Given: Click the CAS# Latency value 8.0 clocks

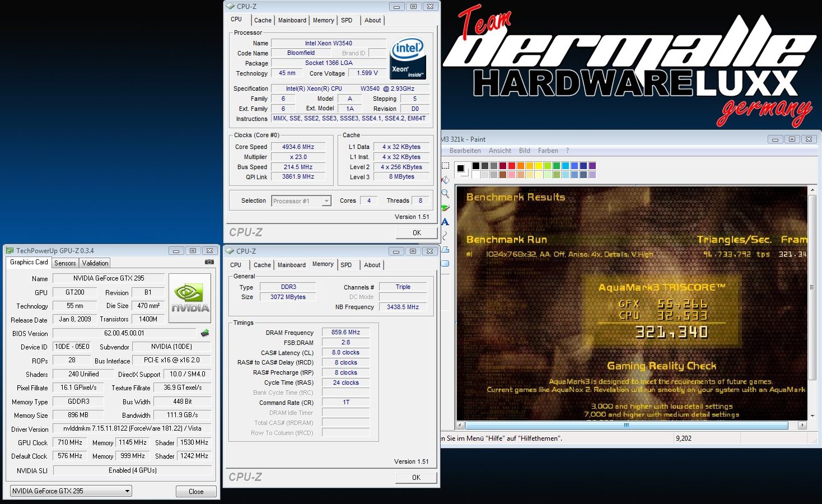Looking at the screenshot, I should tap(345, 352).
